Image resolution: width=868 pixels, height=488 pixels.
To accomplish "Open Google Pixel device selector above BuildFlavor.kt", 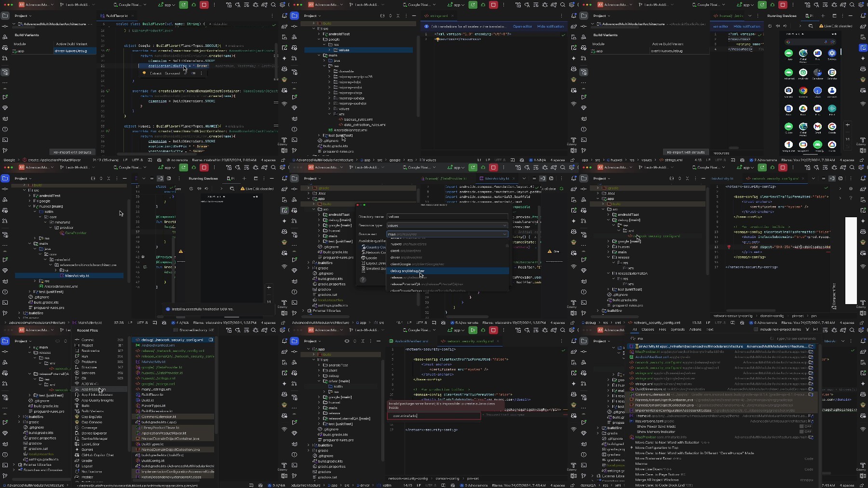I will tap(131, 4).
